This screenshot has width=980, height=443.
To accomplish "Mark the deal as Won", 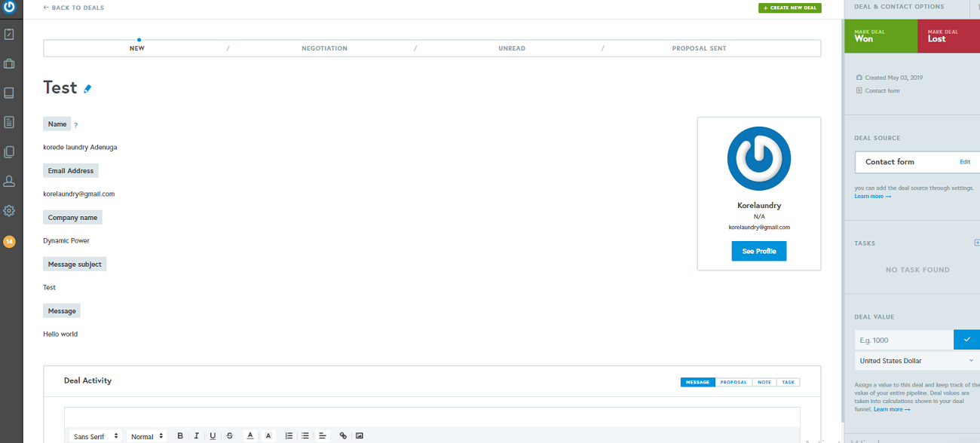I will click(x=880, y=35).
